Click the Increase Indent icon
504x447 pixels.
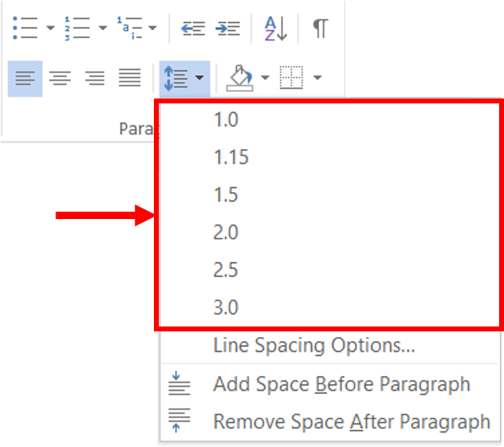(227, 28)
